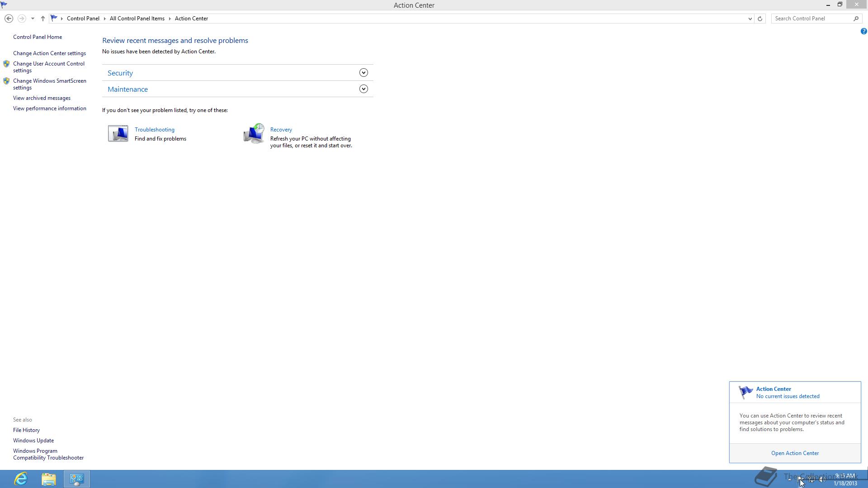Open Change User Account Control settings
The width and height of the screenshot is (868, 488).
coord(49,67)
